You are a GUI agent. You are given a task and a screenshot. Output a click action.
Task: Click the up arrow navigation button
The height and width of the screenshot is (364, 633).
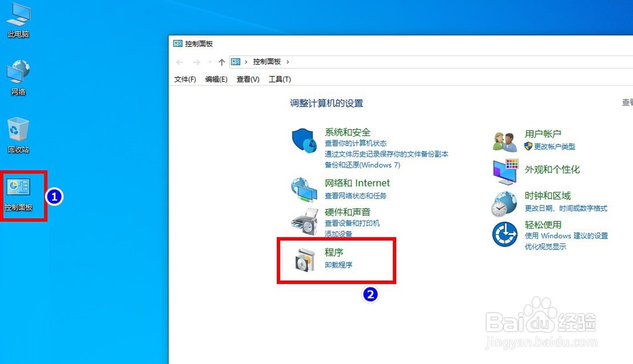click(x=222, y=62)
